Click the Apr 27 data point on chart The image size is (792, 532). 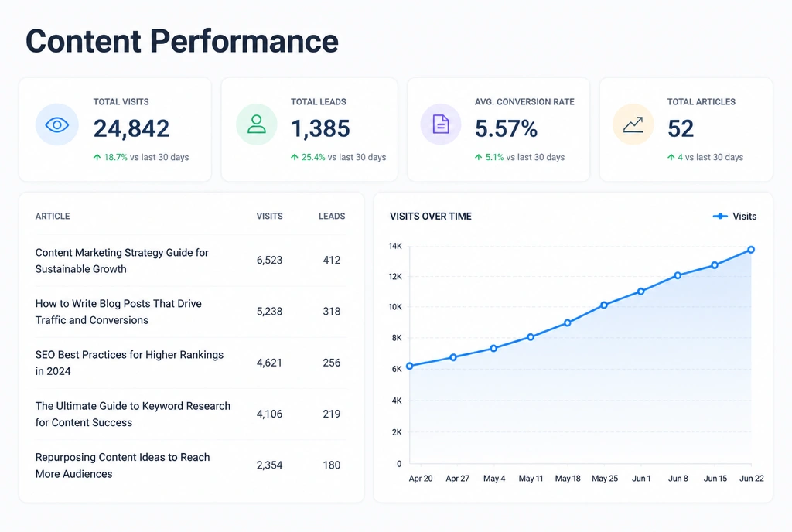coord(453,357)
